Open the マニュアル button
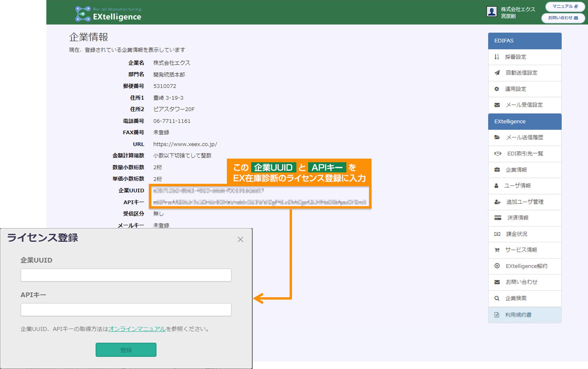 click(565, 7)
